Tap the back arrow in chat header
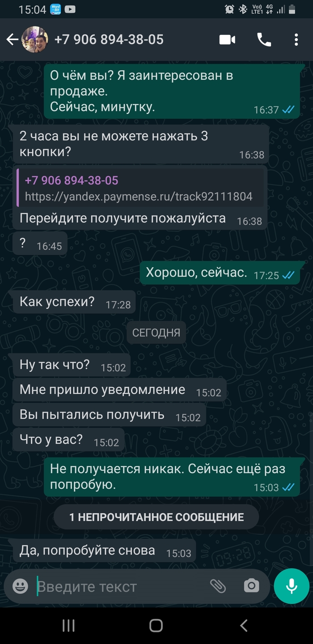This screenshot has height=644, width=313. [12, 40]
